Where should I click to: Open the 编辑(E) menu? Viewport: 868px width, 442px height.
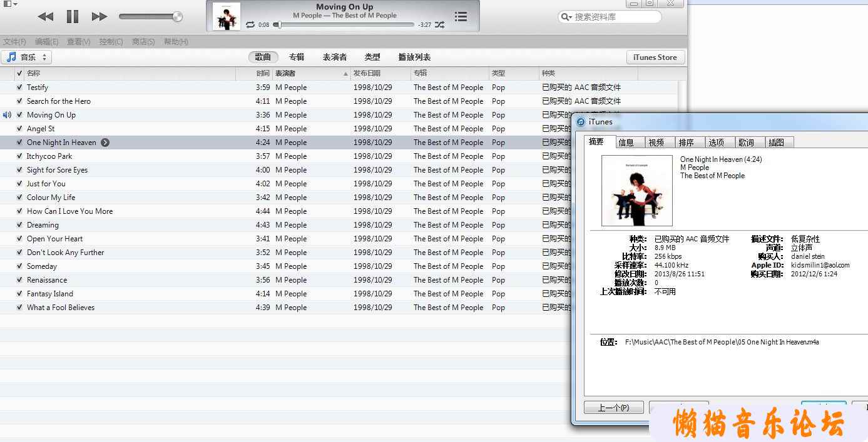click(46, 42)
